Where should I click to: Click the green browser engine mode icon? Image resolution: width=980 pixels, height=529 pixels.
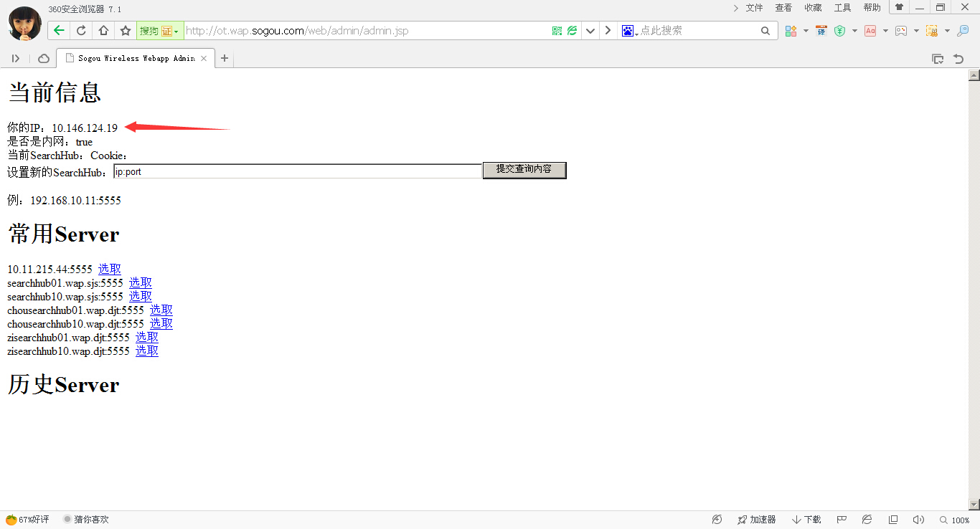tap(572, 31)
